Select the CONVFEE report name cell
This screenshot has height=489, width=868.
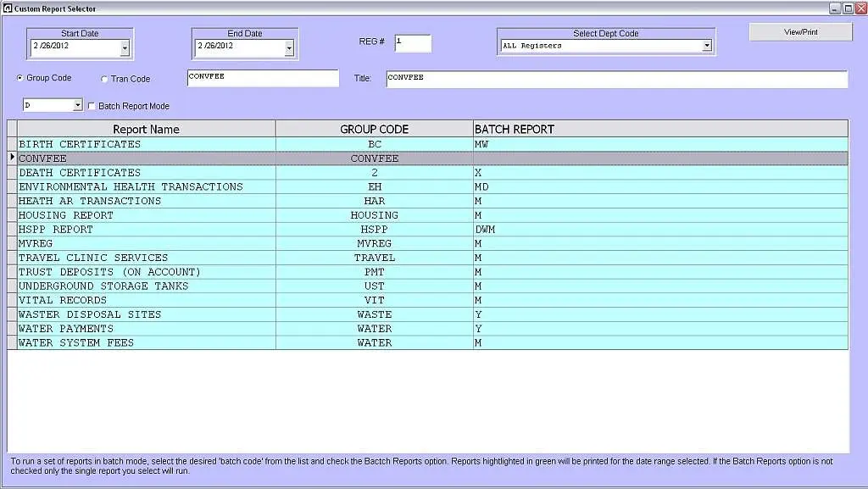[146, 158]
